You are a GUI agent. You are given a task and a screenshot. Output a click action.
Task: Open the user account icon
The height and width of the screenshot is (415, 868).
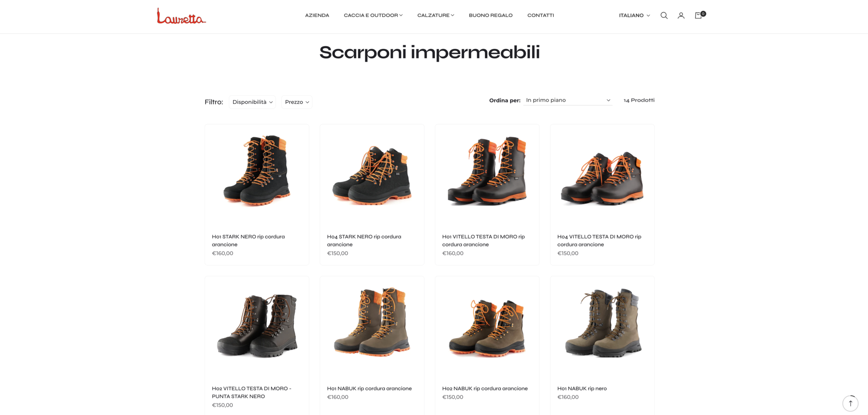681,15
